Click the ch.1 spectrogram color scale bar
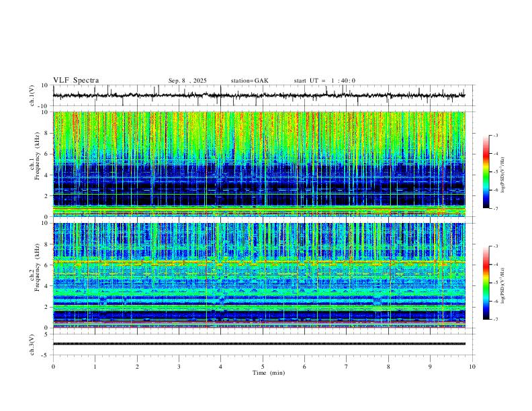The height and width of the screenshot is (411, 532). pyautogui.click(x=486, y=172)
